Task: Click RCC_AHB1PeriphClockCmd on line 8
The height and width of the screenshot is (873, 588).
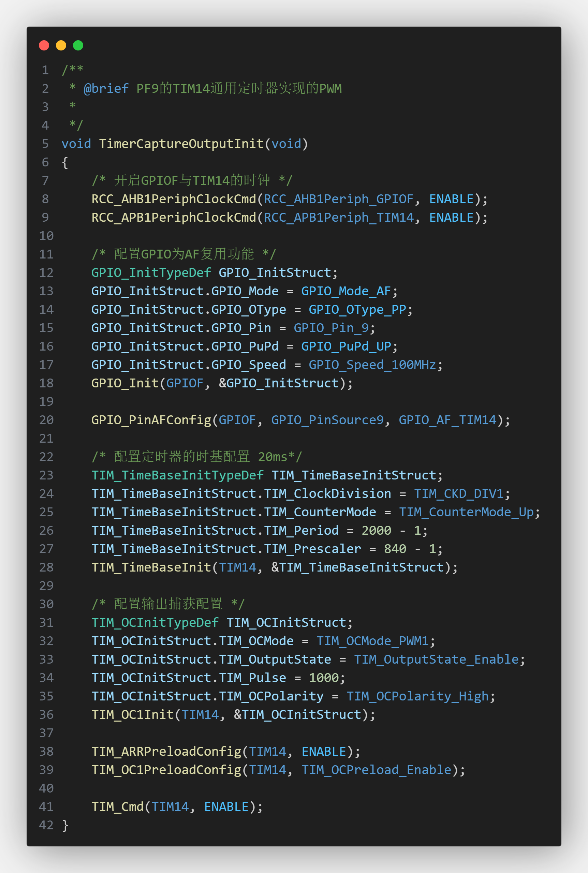Action: click(174, 199)
